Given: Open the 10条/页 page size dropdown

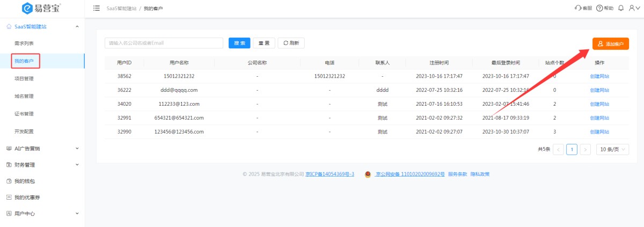Looking at the screenshot, I should tap(612, 149).
